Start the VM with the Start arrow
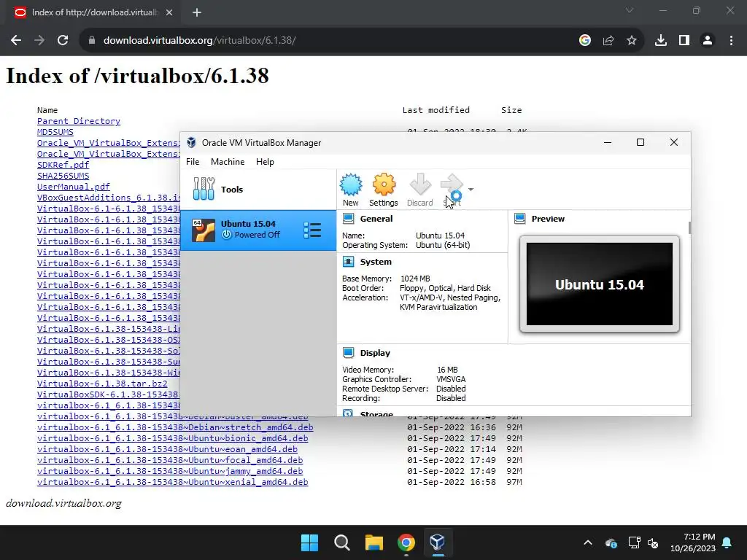This screenshot has height=560, width=747. click(x=452, y=184)
